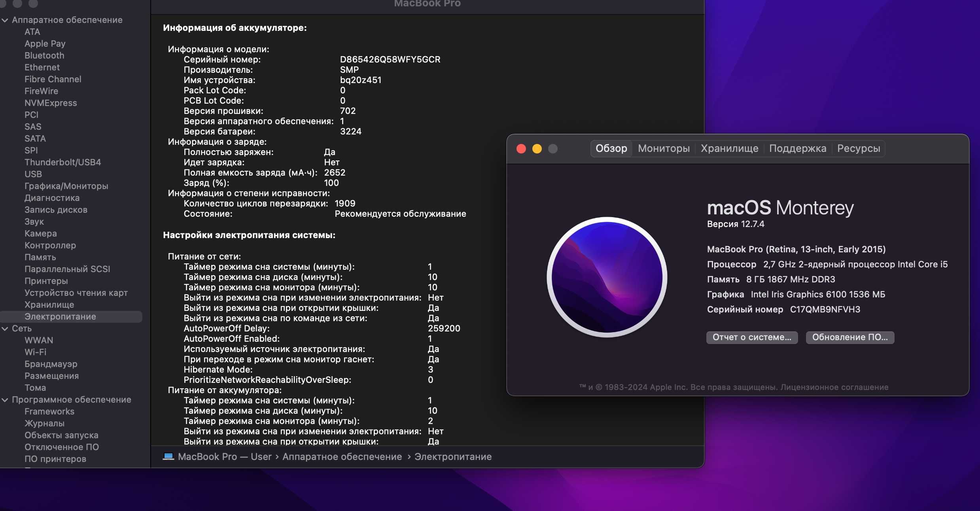Click the battery serial number D865426Q58WFY5GCR

(x=390, y=60)
